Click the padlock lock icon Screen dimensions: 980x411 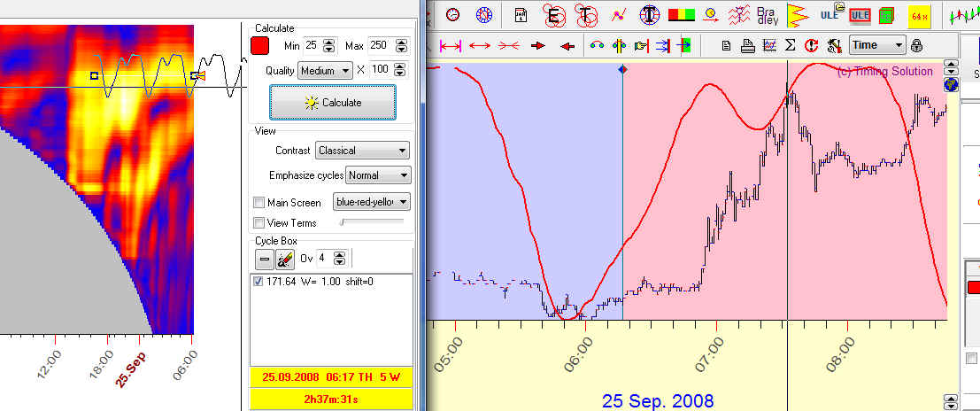(916, 45)
